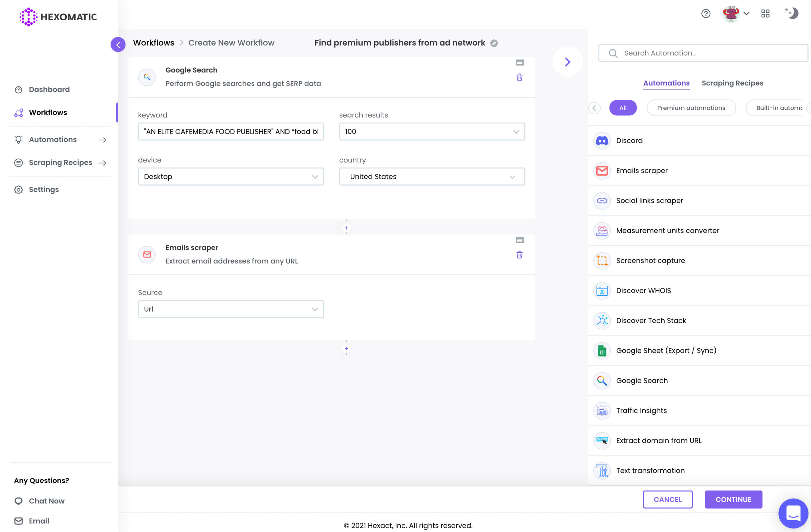Add a step after Emails scraper

(346, 348)
